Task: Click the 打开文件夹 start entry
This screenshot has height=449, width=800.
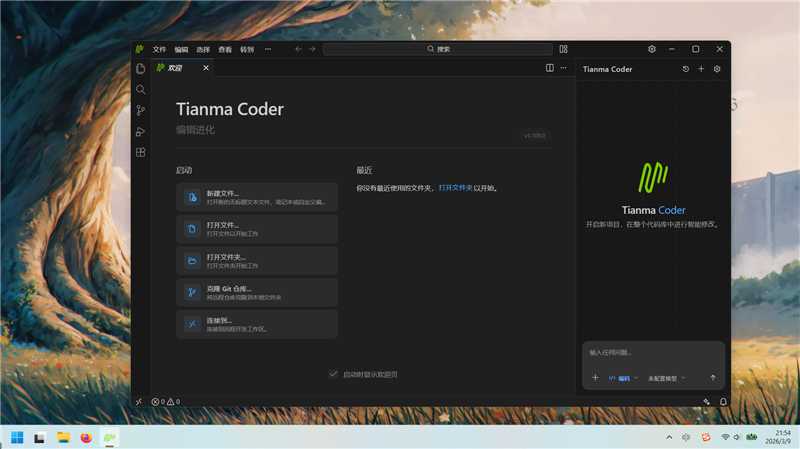Action: pos(257,261)
